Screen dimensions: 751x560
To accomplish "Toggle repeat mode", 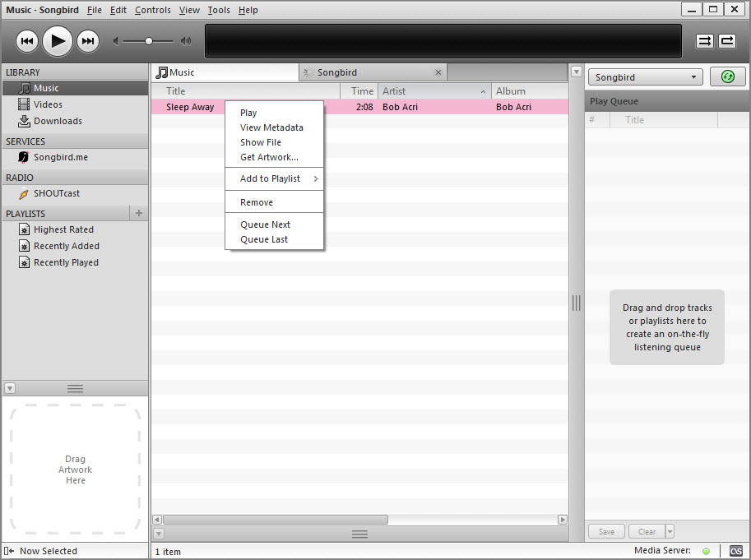I will [727, 41].
